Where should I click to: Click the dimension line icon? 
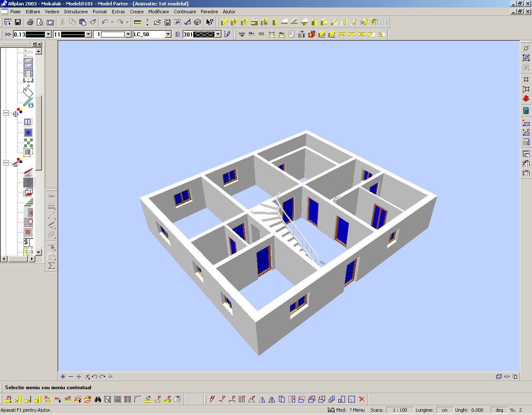pos(272,34)
